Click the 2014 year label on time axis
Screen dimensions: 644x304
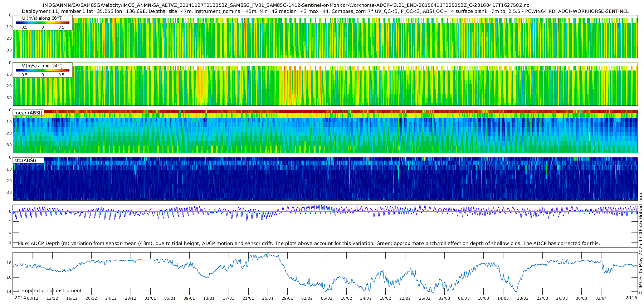20,298
